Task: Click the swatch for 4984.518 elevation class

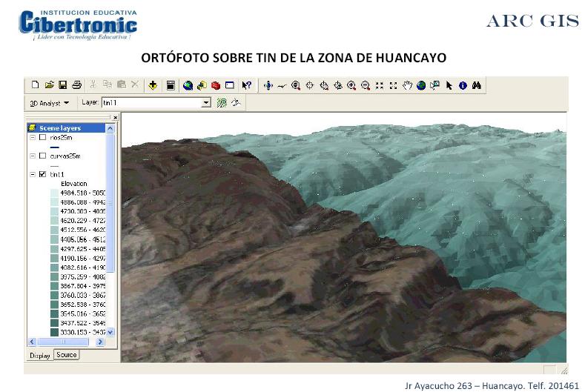Action: [x=54, y=193]
